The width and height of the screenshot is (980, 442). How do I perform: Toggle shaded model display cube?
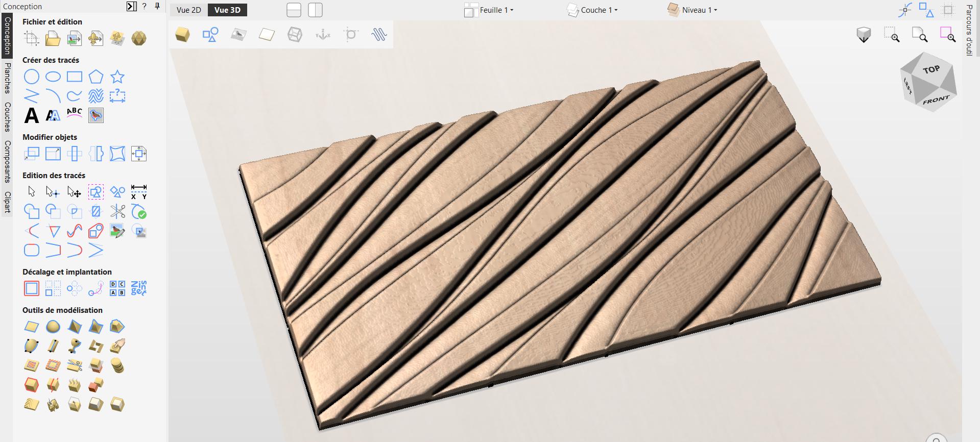[x=182, y=34]
